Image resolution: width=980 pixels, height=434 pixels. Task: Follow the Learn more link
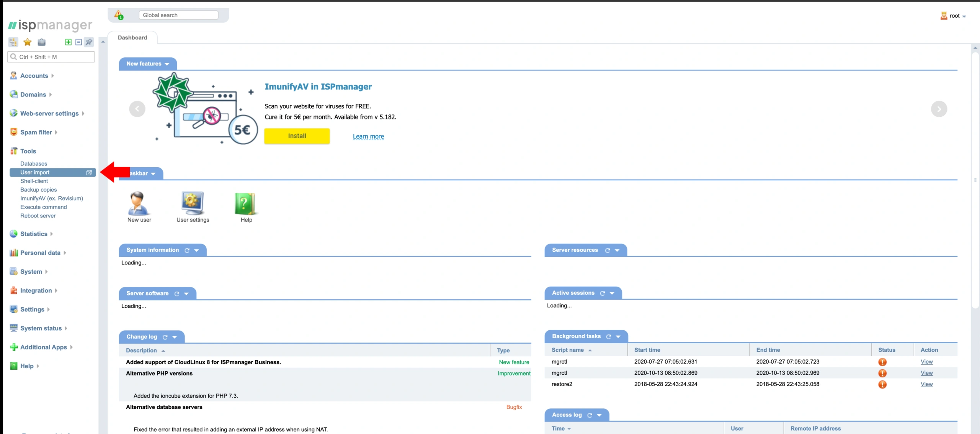(368, 136)
